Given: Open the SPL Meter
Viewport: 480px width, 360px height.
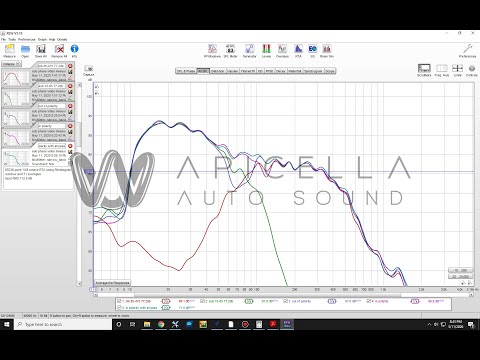Looking at the screenshot, I should click(x=230, y=51).
